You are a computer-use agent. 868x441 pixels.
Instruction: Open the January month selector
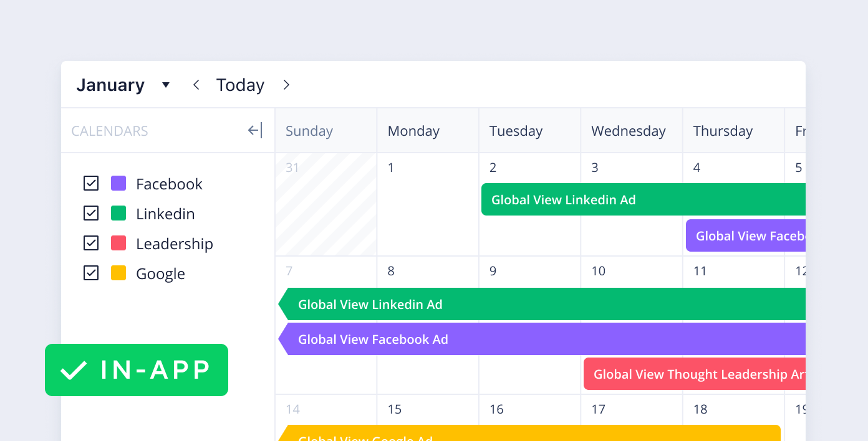pyautogui.click(x=165, y=85)
